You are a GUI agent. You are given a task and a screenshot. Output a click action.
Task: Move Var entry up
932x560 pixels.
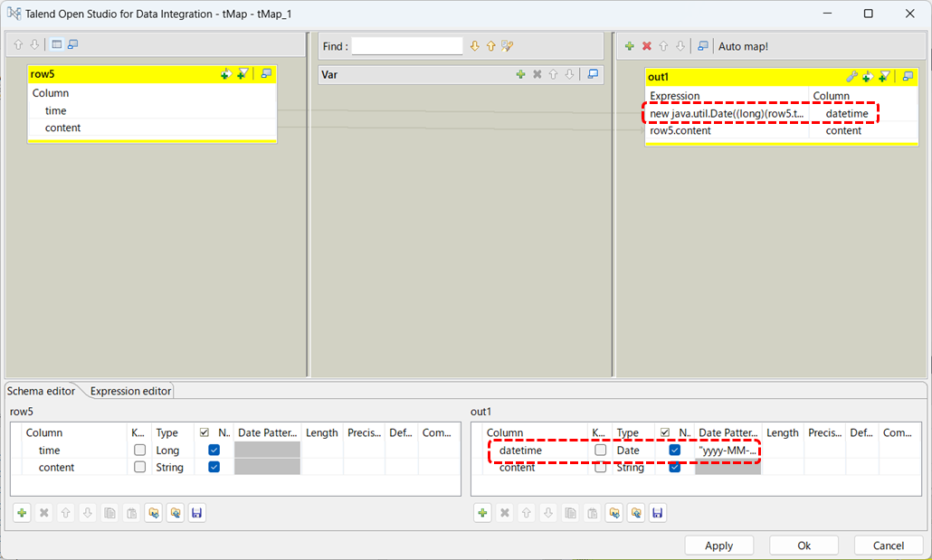(554, 74)
